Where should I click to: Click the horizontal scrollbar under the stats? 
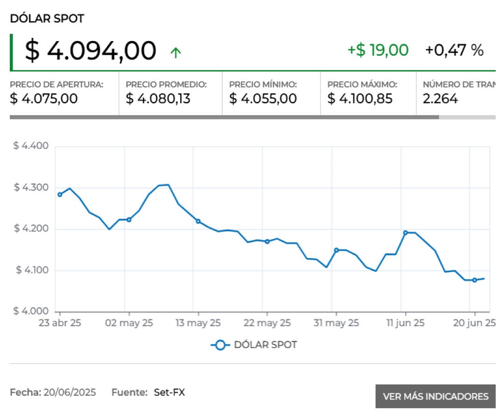click(x=224, y=117)
